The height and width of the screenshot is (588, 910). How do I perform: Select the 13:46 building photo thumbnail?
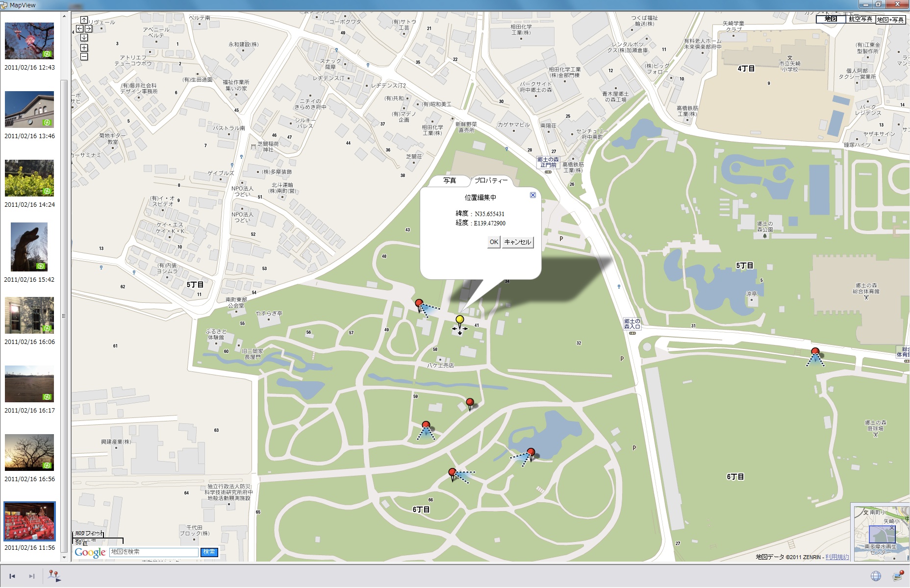coord(29,109)
